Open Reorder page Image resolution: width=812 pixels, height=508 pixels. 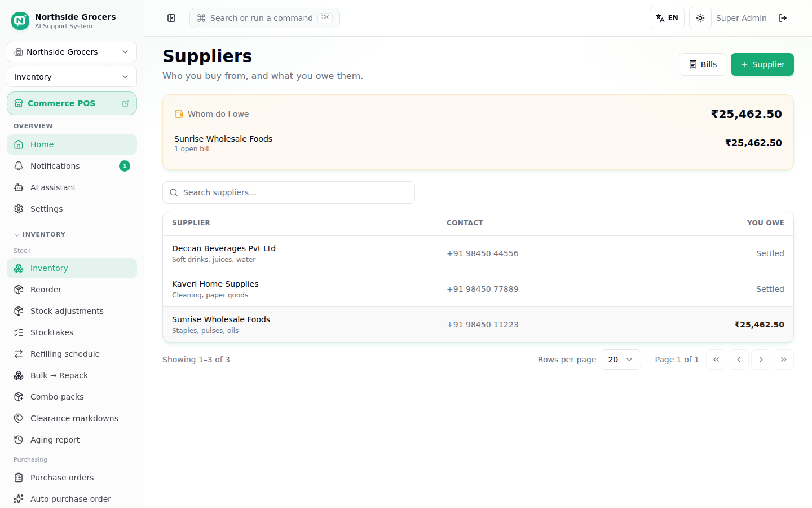[x=72, y=290]
